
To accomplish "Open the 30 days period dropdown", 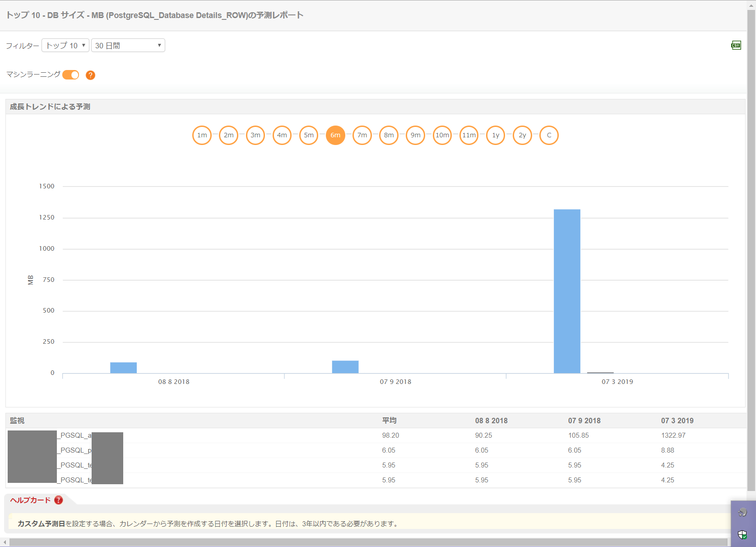I will click(128, 46).
